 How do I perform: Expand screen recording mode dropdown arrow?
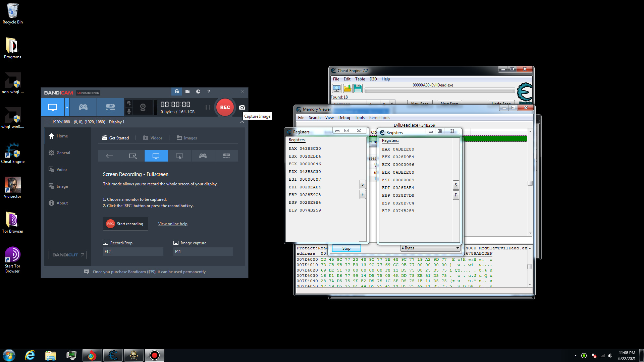click(x=67, y=107)
